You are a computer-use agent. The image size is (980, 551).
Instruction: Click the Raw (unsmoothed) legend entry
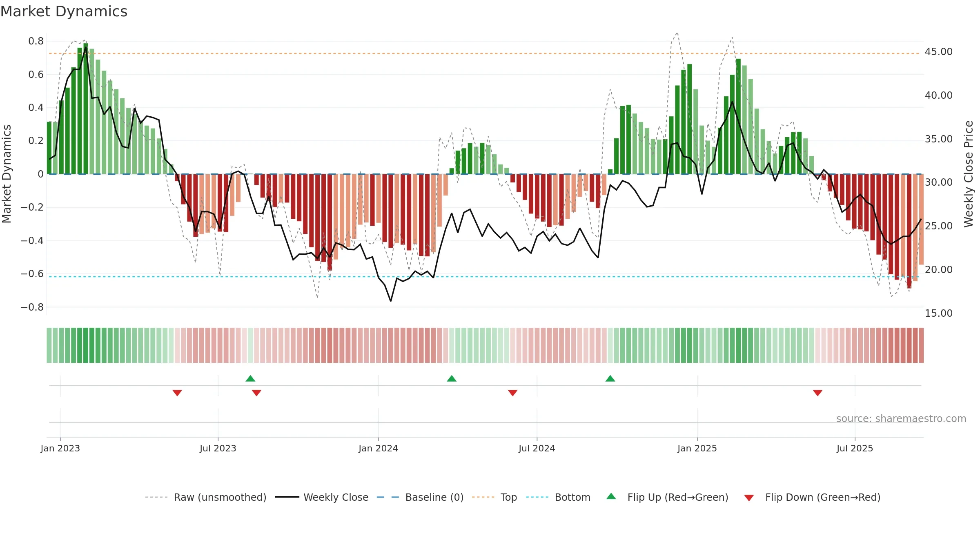pos(205,497)
